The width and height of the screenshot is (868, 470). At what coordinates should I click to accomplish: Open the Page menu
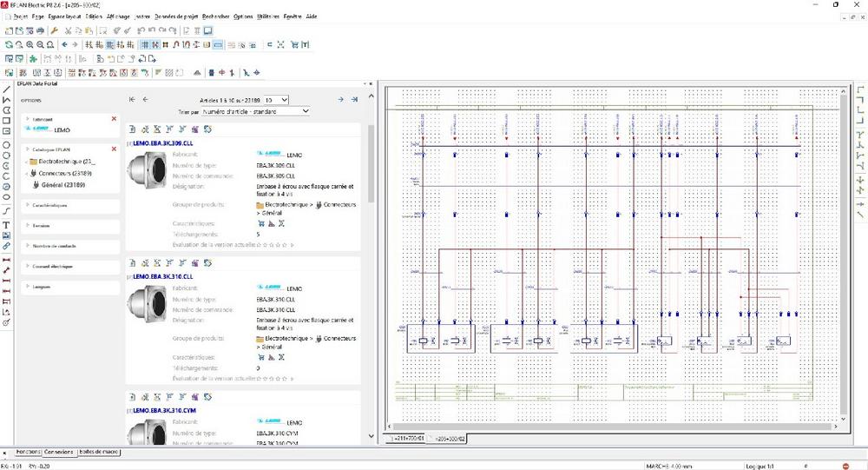[37, 17]
